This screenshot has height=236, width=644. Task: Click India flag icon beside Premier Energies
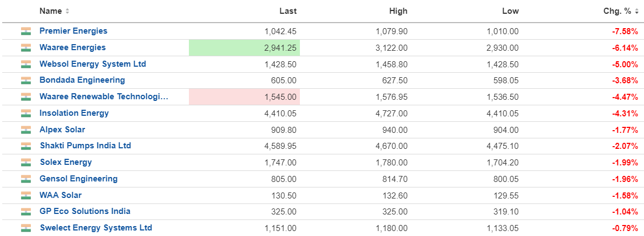point(26,31)
